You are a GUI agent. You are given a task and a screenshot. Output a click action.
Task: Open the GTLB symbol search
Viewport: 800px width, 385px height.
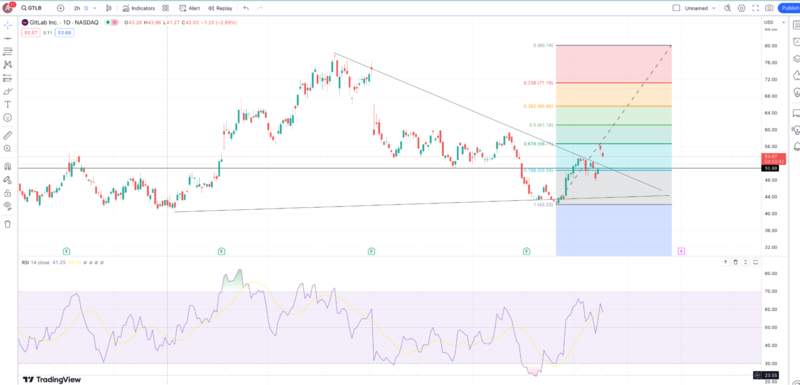pos(32,8)
